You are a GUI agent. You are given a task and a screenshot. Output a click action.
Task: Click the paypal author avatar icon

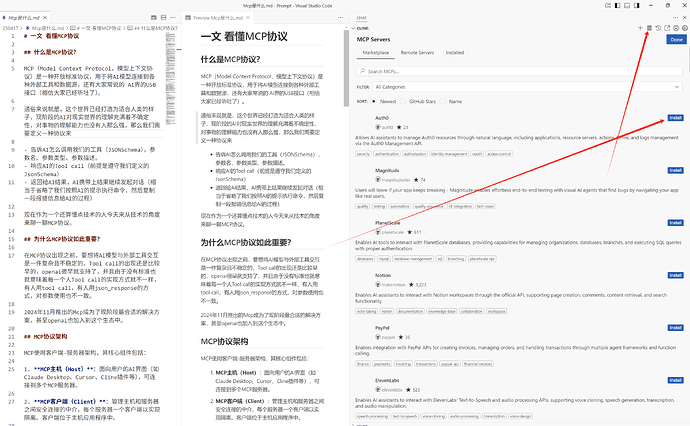(378, 337)
